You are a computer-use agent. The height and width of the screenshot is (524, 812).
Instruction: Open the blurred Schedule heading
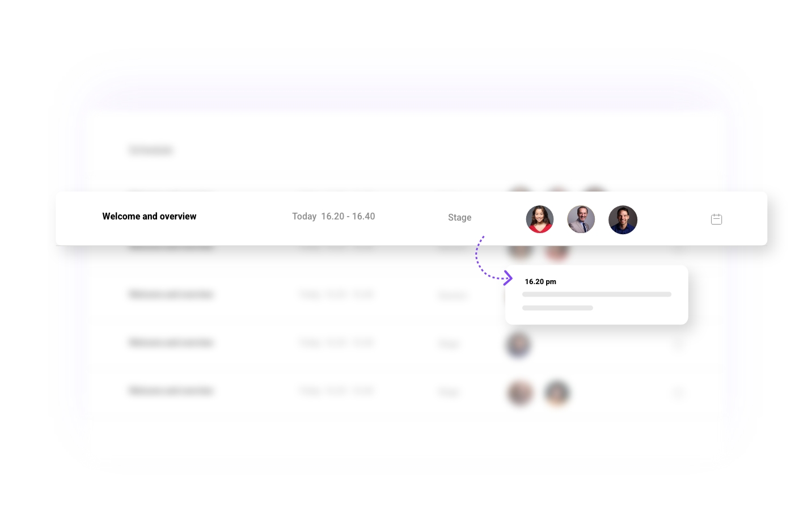(x=150, y=150)
